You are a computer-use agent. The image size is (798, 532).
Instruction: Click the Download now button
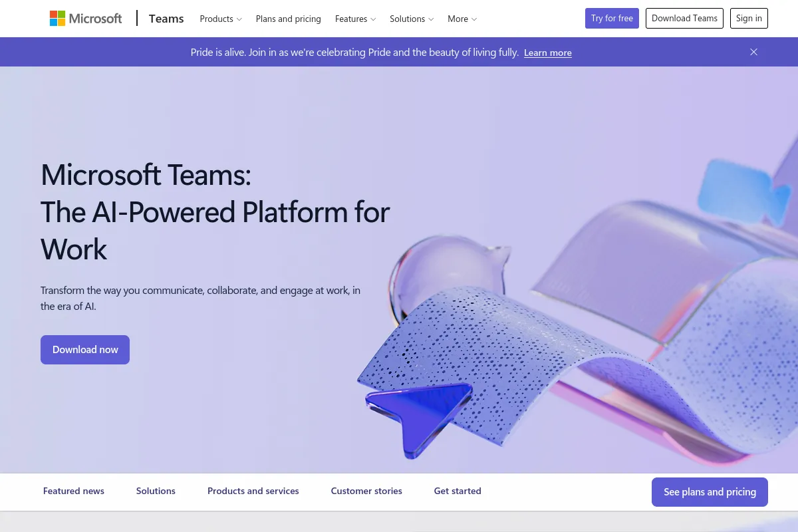coord(85,350)
